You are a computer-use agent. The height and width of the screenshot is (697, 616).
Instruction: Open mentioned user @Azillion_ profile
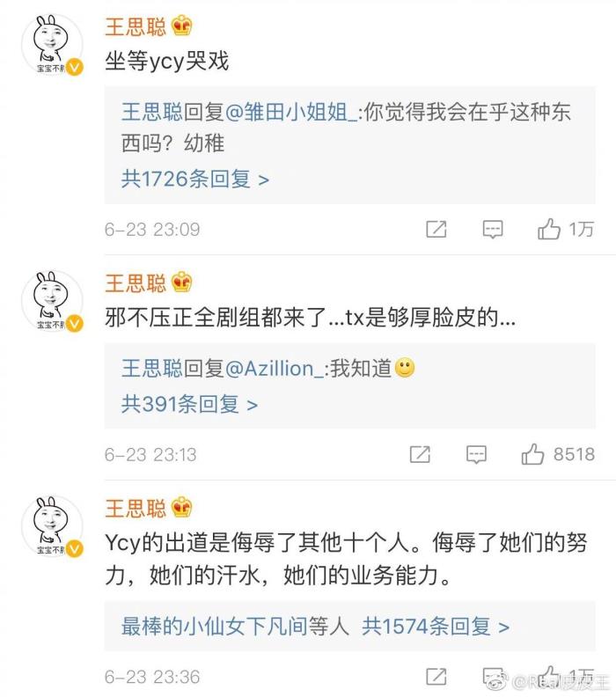[275, 370]
